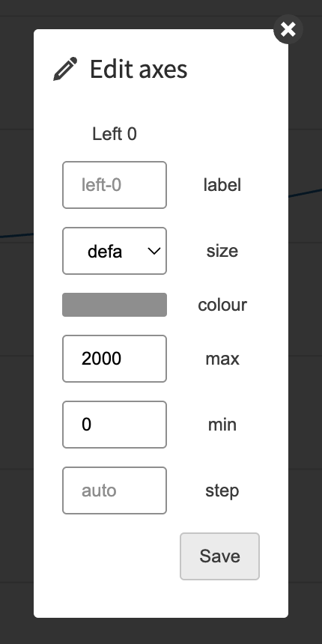Viewport: 322px width, 644px height.
Task: Click the 'label' text beside the input
Action: [222, 185]
